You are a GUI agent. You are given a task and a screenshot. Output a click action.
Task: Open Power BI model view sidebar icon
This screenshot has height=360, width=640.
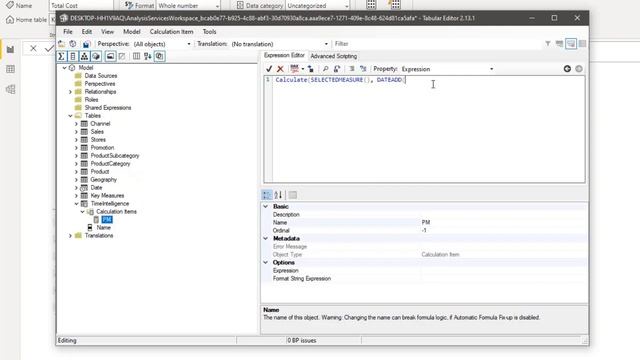(11, 89)
